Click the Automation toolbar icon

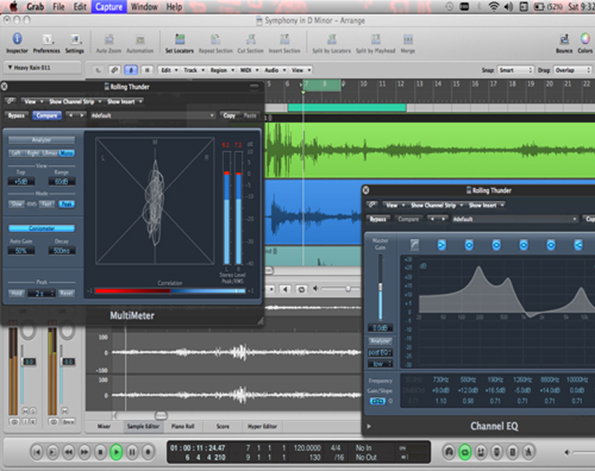coord(140,39)
